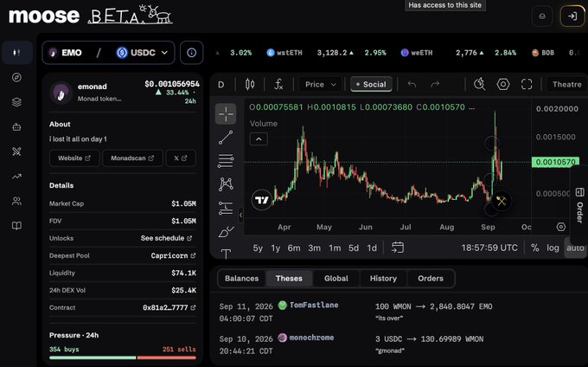This screenshot has width=588, height=367.
Task: Open the See schedule unlocks link
Action: tap(166, 238)
